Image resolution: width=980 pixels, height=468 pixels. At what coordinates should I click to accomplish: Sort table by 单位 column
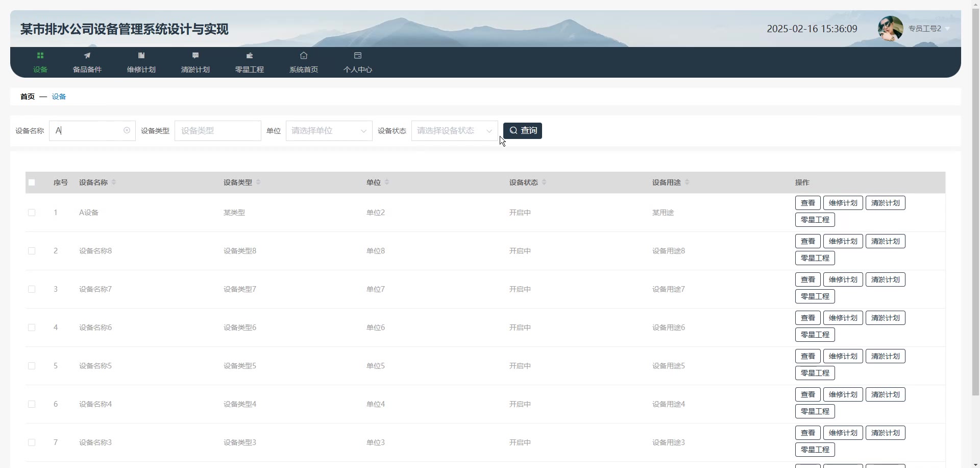(387, 182)
